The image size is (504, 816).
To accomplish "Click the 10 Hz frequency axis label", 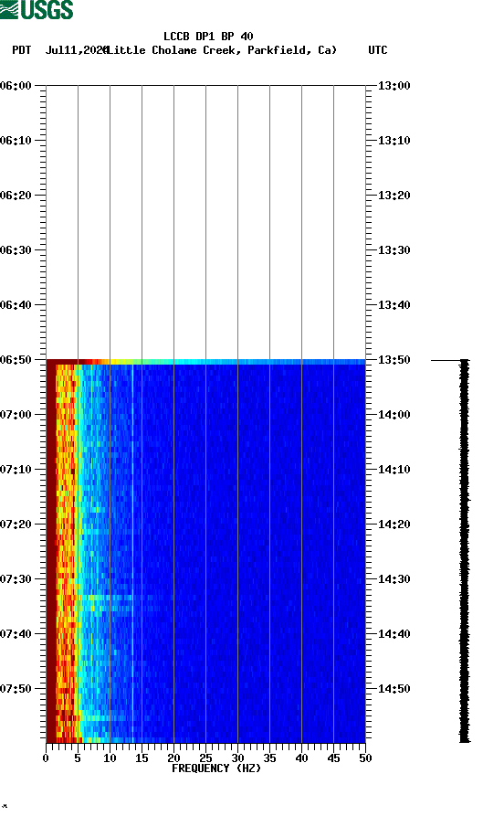I will (110, 758).
